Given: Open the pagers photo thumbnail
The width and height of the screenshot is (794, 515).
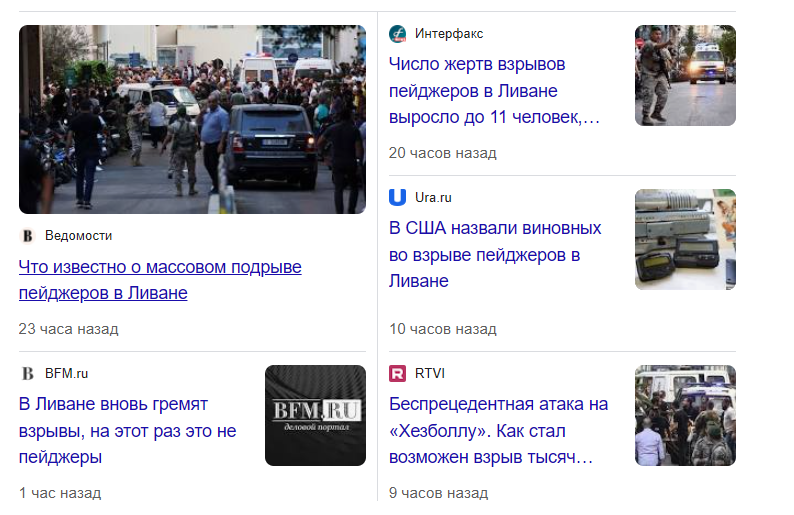Looking at the screenshot, I should [x=685, y=240].
